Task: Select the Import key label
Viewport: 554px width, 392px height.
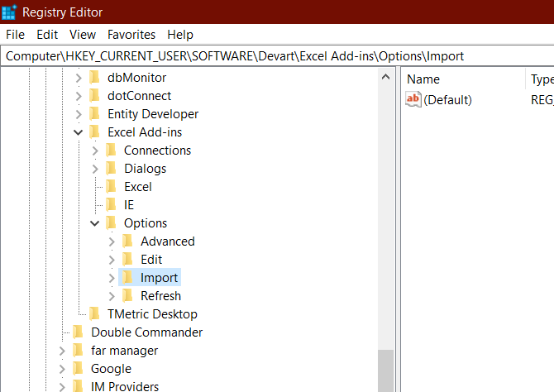Action: coord(159,278)
